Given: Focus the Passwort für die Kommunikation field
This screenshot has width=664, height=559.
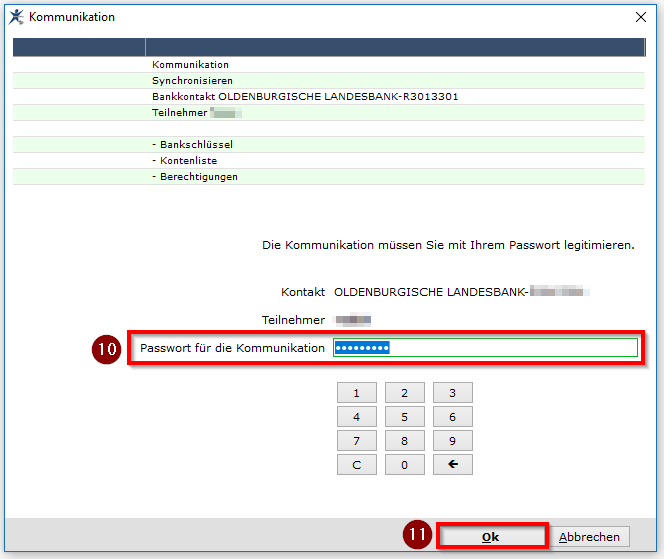Looking at the screenshot, I should click(485, 348).
